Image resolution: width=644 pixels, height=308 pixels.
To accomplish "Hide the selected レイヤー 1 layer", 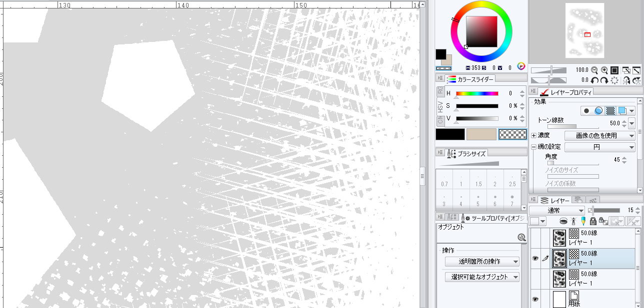I will pyautogui.click(x=535, y=259).
